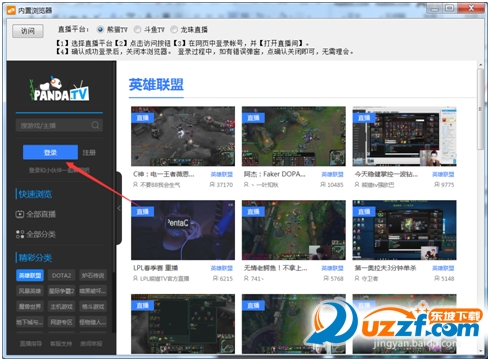Open 全部分类 in quick browse
This screenshot has width=490, height=361.
(36, 234)
